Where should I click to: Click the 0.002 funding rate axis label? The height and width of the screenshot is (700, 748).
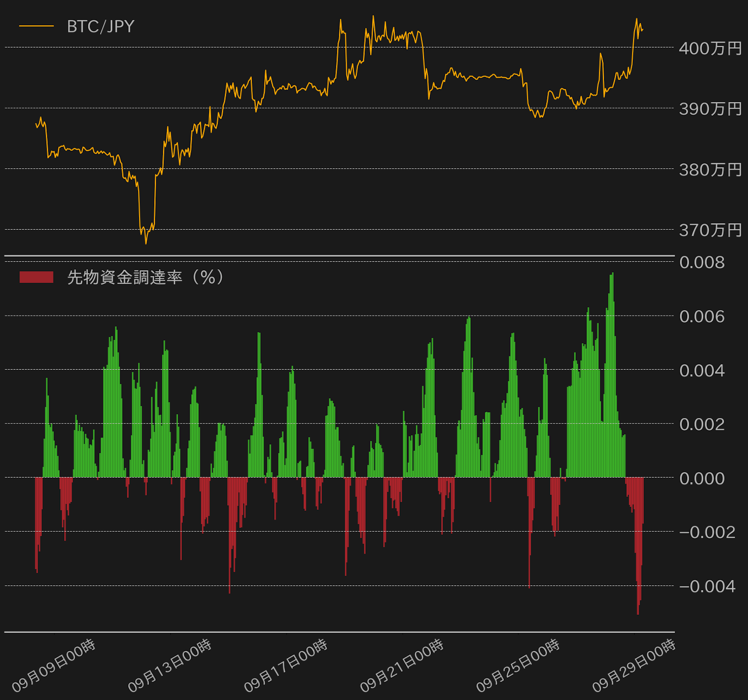tap(702, 424)
